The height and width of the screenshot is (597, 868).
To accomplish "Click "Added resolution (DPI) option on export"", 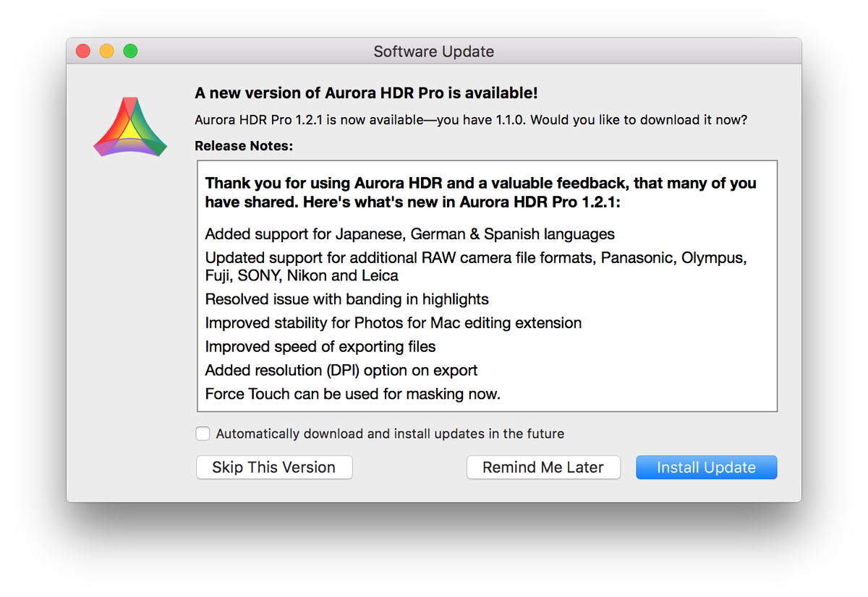I will pyautogui.click(x=341, y=371).
